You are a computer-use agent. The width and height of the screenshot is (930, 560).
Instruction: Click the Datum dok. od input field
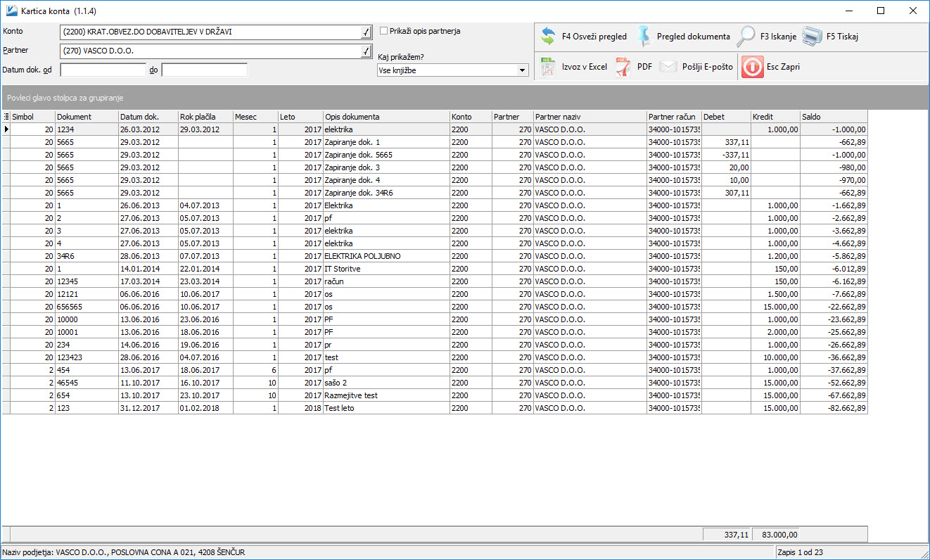click(x=103, y=70)
